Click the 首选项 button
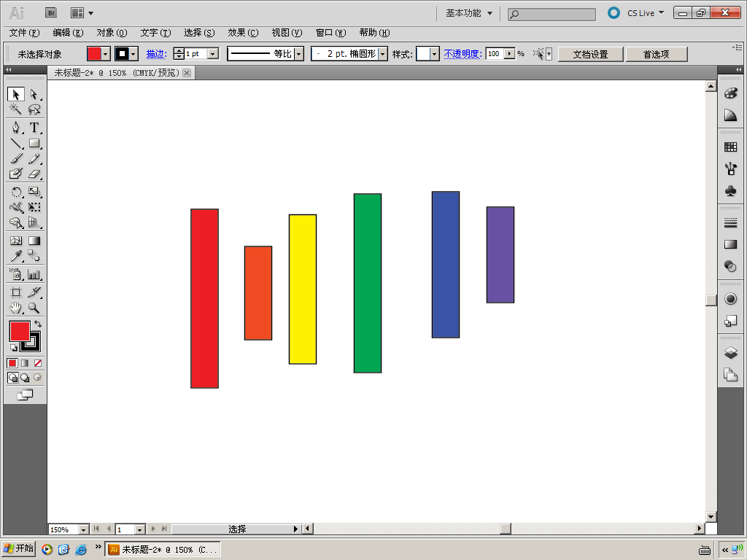This screenshot has height=560, width=747. (x=657, y=54)
